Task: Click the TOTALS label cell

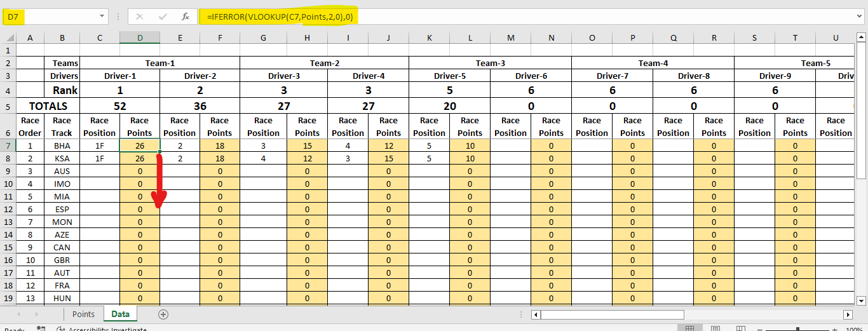Action: (x=48, y=106)
